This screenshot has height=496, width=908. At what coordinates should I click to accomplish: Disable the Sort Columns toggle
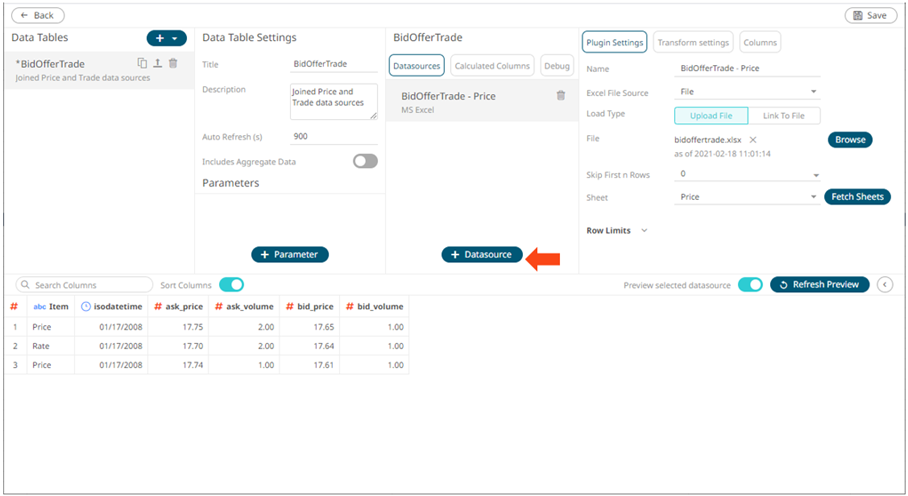[x=231, y=285]
